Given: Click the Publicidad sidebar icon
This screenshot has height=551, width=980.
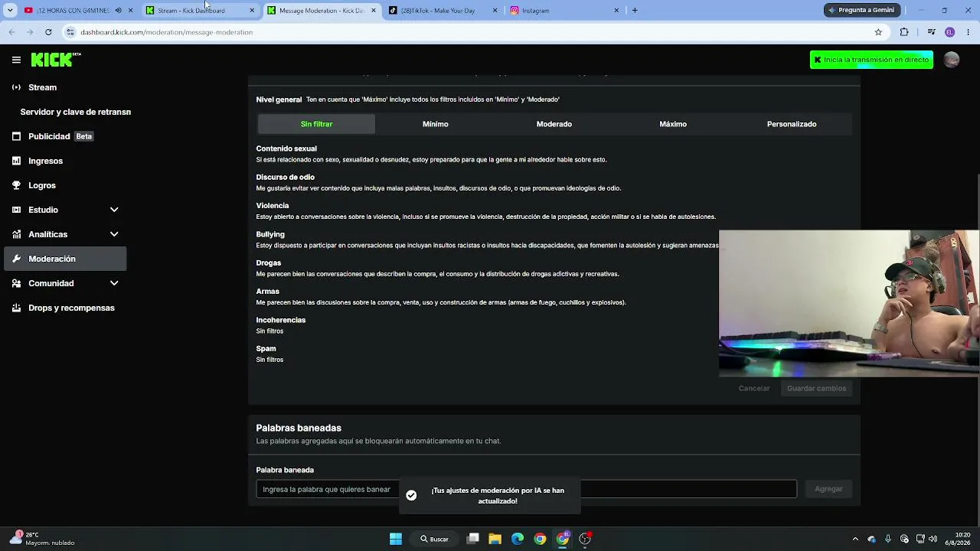Looking at the screenshot, I should (16, 136).
